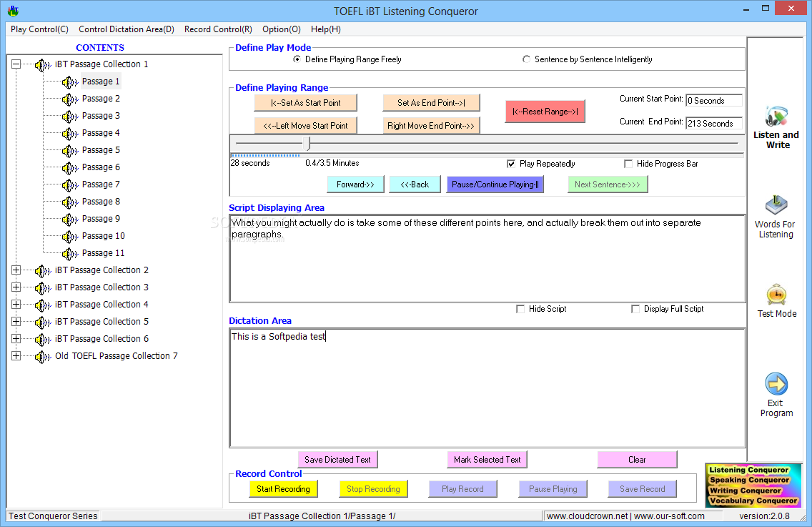The image size is (812, 527).
Task: Click Save Dictated Text button
Action: pos(337,460)
